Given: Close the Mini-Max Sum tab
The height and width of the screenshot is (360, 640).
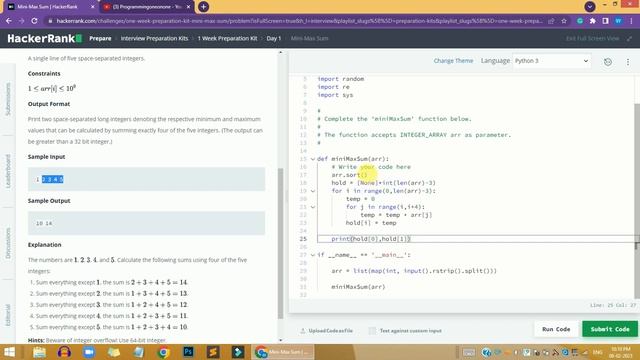Looking at the screenshot, I should (x=92, y=7).
